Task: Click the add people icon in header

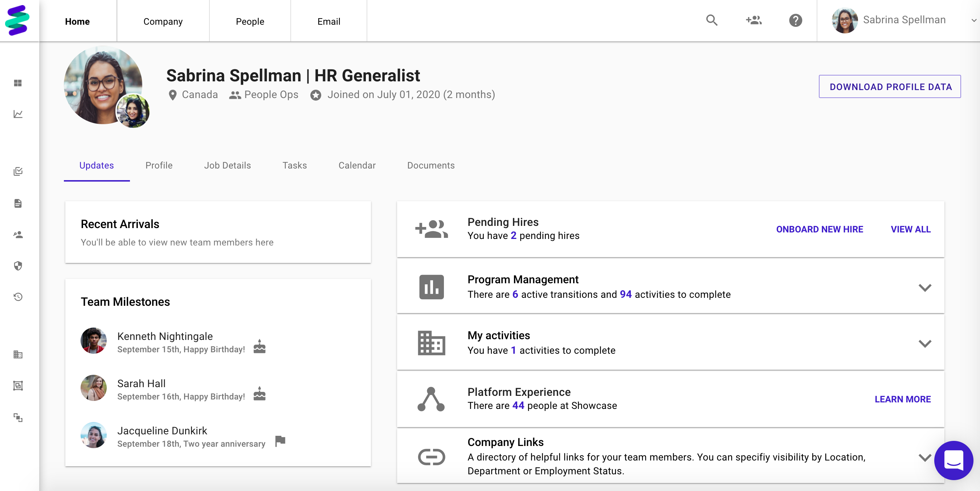Action: pyautogui.click(x=753, y=20)
